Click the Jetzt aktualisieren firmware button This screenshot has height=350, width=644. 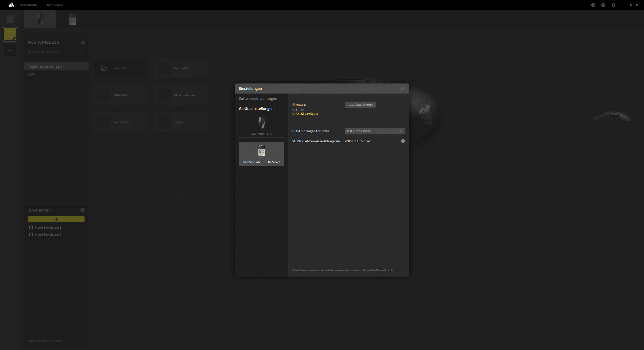[x=360, y=105]
